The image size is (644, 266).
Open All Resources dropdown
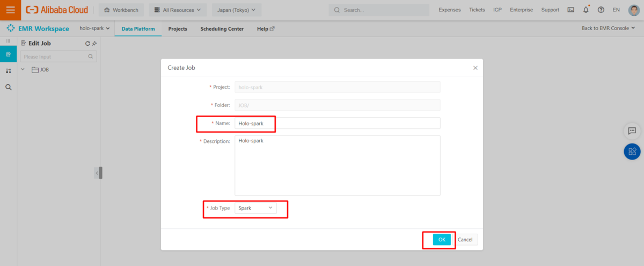178,10
